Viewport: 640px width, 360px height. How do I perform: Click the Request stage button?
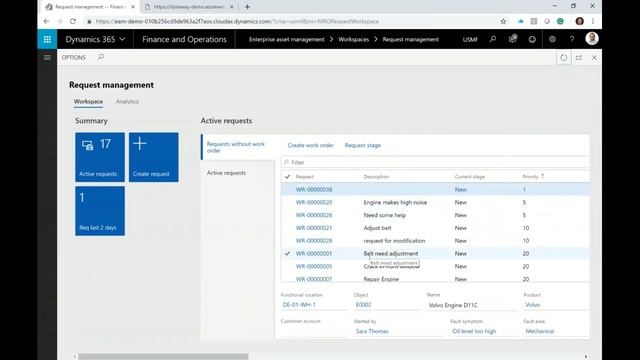click(x=362, y=145)
